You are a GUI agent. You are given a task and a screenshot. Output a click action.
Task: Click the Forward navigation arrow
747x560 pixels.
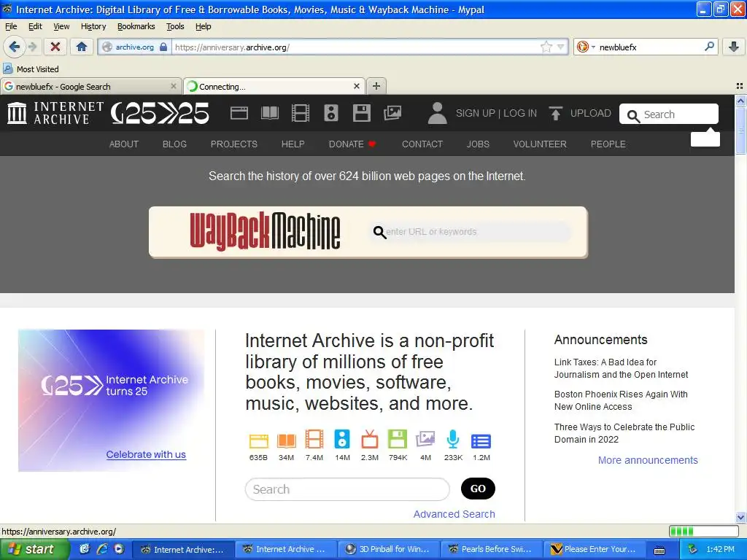tap(32, 47)
